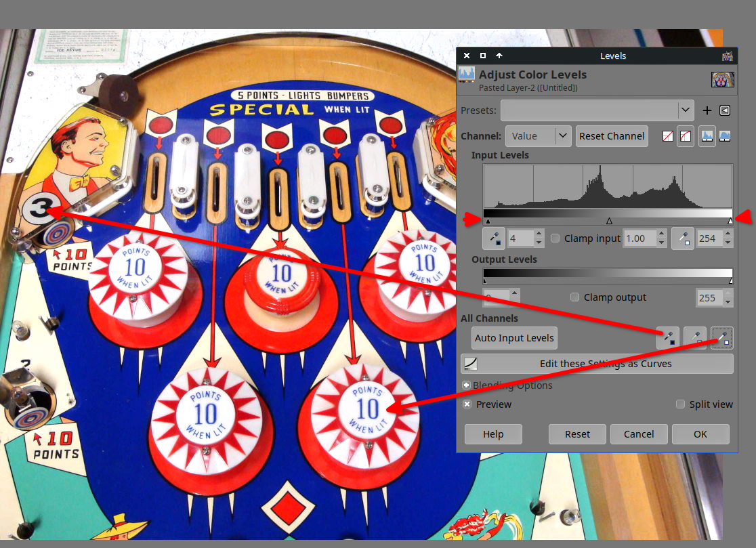Image resolution: width=756 pixels, height=548 pixels.
Task: Click the Input Levels gradient bar
Action: coord(608,213)
